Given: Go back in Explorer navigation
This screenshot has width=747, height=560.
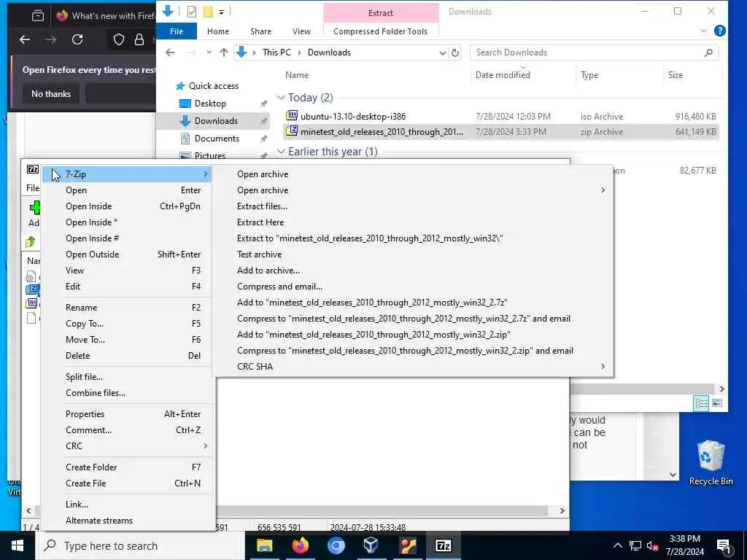Looking at the screenshot, I should 170,52.
